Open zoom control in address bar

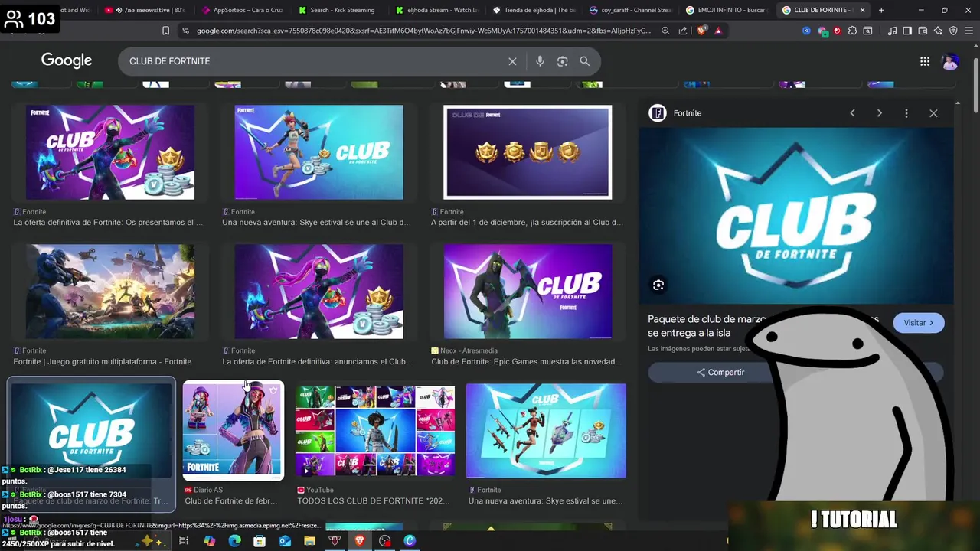pos(665,31)
